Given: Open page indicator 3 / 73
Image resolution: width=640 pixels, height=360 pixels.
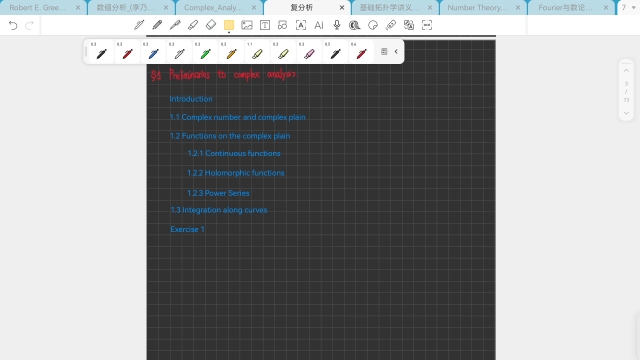Looking at the screenshot, I should [x=626, y=92].
